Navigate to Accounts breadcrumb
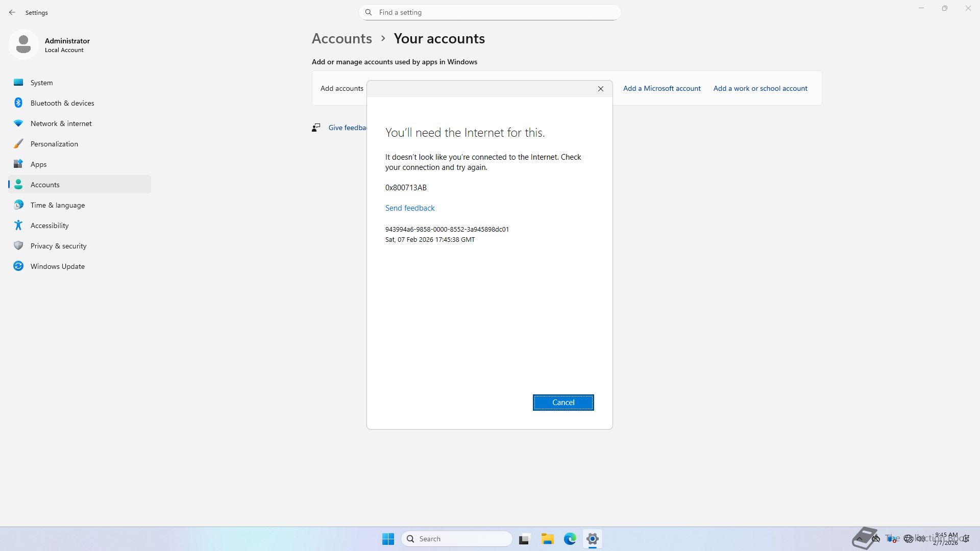 click(341, 39)
